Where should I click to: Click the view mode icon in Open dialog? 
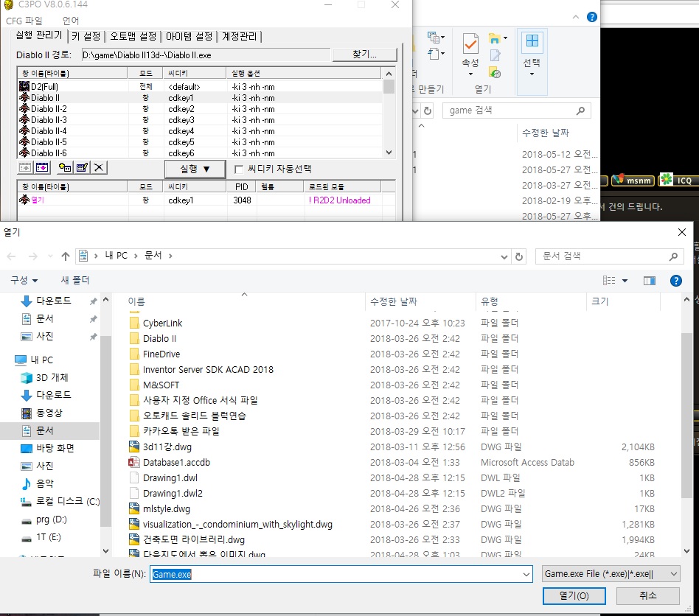click(x=609, y=281)
